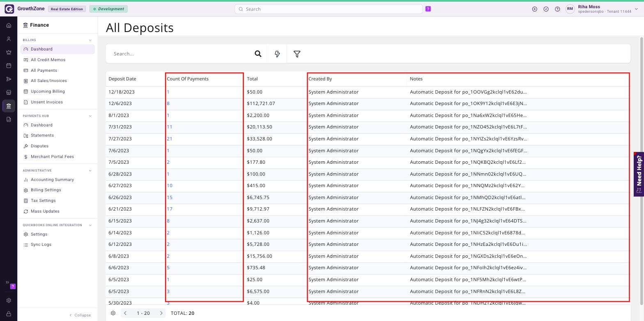
Task: Open the question mark help icon in top bar
Action: [x=557, y=9]
